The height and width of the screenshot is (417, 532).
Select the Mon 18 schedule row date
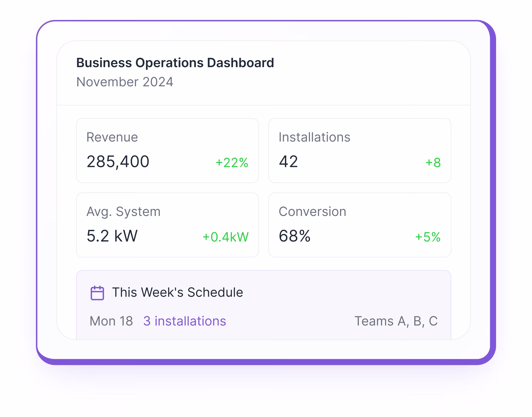point(111,321)
